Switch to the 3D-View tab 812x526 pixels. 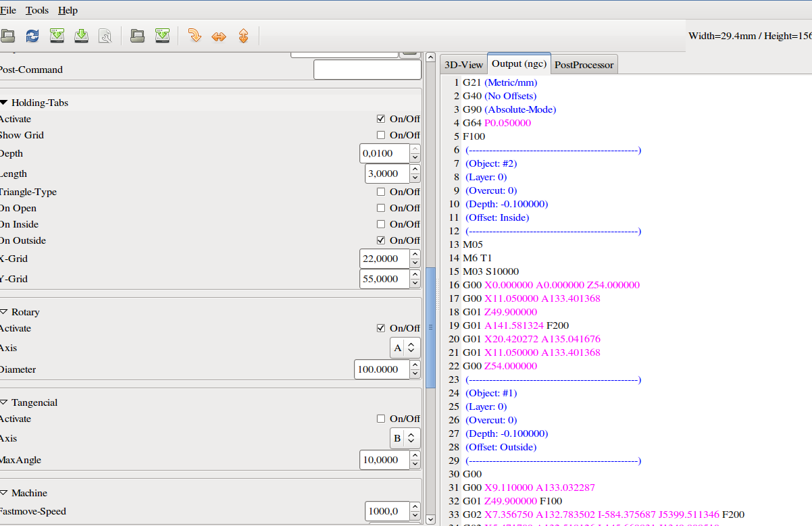point(463,65)
